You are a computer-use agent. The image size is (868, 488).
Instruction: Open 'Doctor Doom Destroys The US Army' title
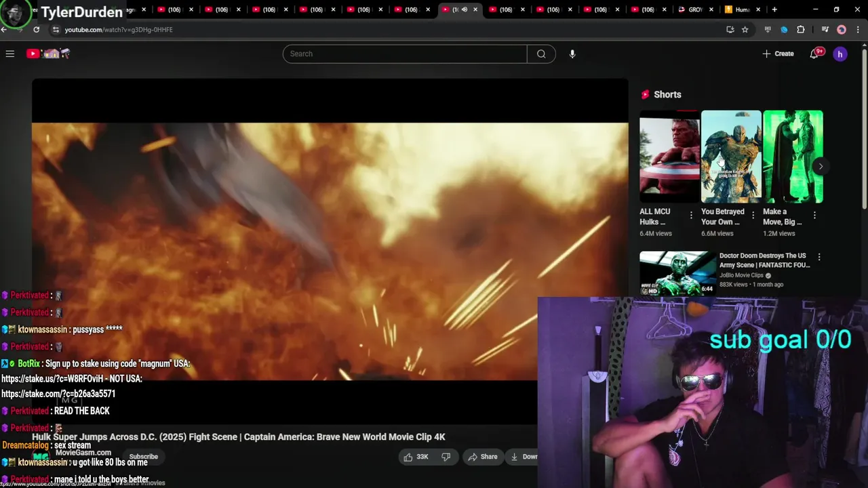click(x=765, y=260)
